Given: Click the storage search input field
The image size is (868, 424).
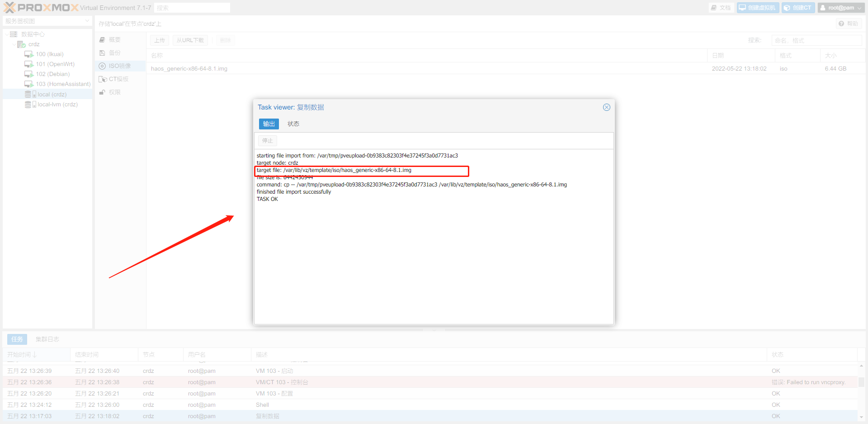Looking at the screenshot, I should (816, 40).
